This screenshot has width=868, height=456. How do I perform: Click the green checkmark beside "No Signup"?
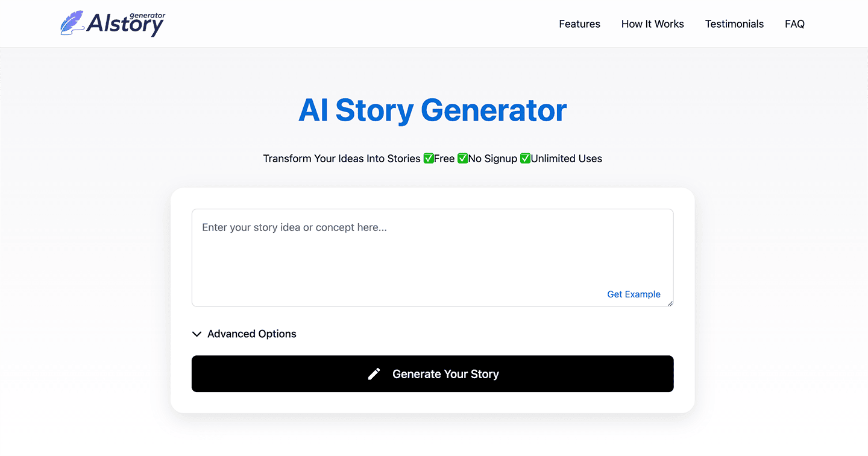pos(463,158)
